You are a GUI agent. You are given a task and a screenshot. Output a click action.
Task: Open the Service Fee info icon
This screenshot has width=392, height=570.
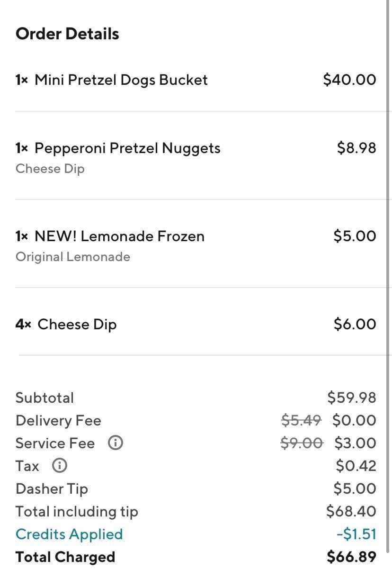pos(116,443)
